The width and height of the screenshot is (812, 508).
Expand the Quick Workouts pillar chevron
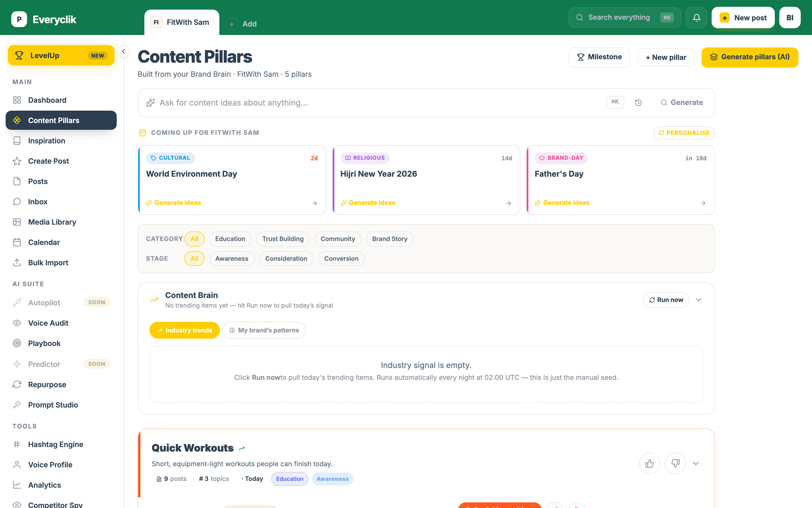[x=696, y=464]
